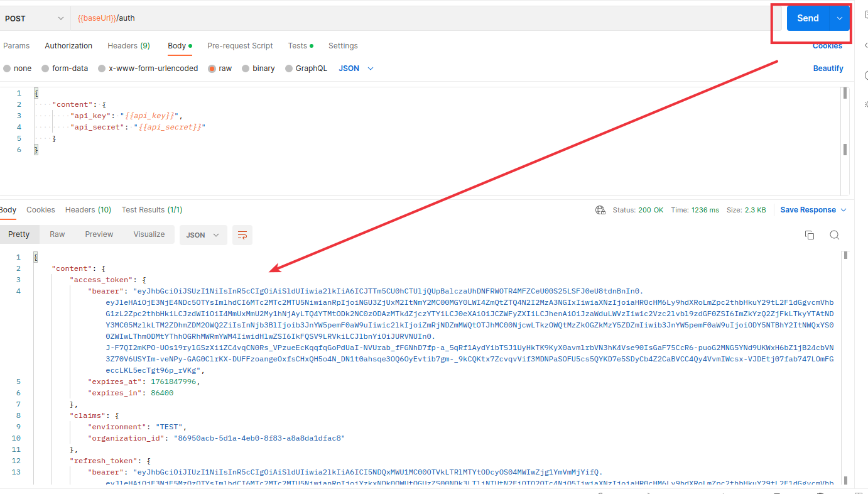Click the Beautify link
The height and width of the screenshot is (494, 868).
coord(828,69)
